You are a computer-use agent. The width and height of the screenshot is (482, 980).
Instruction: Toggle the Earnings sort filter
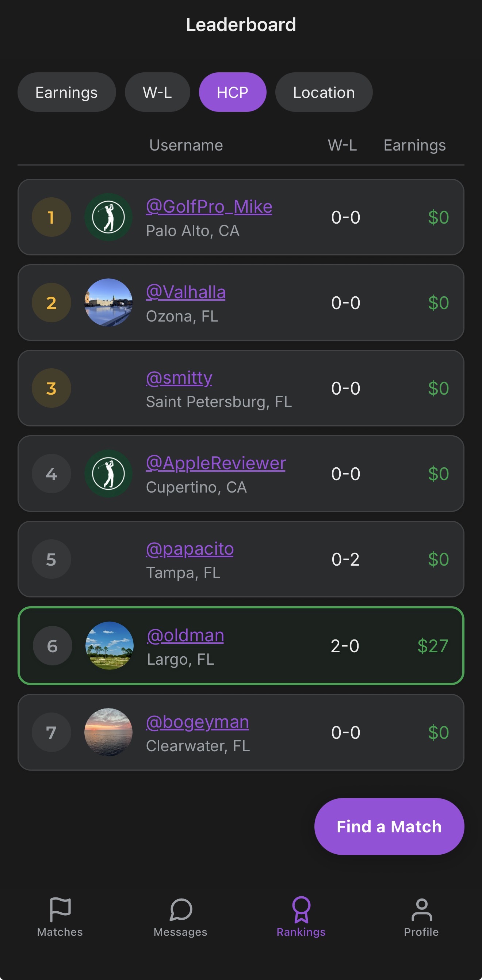tap(66, 92)
